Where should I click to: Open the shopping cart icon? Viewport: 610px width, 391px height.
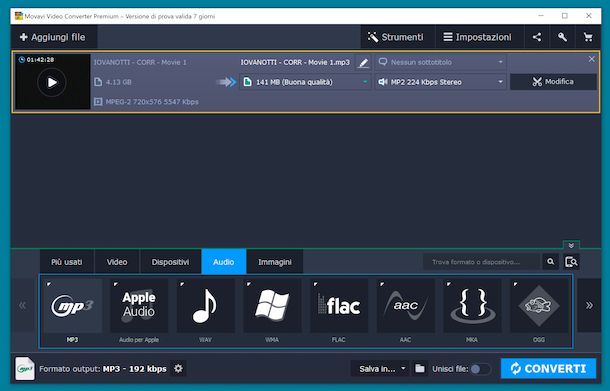pyautogui.click(x=588, y=37)
